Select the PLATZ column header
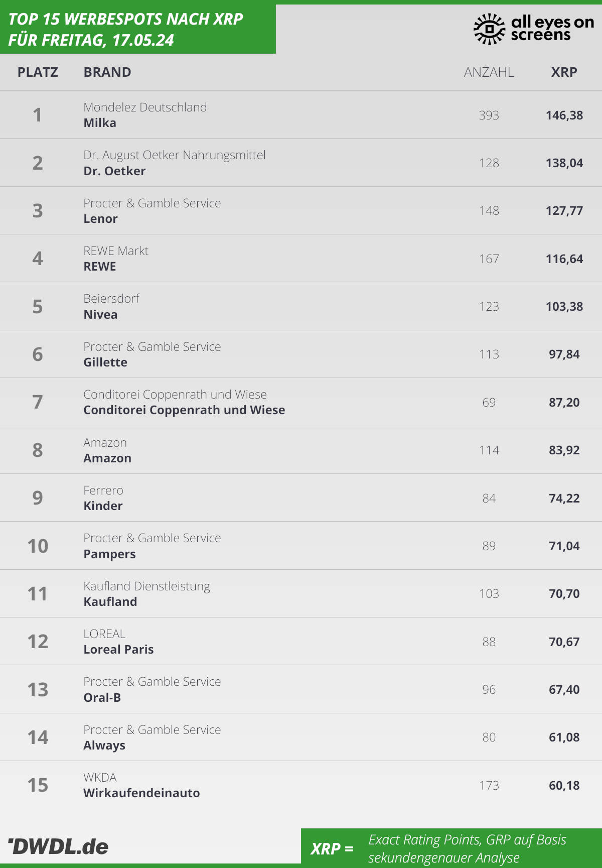This screenshot has width=602, height=868. point(38,72)
